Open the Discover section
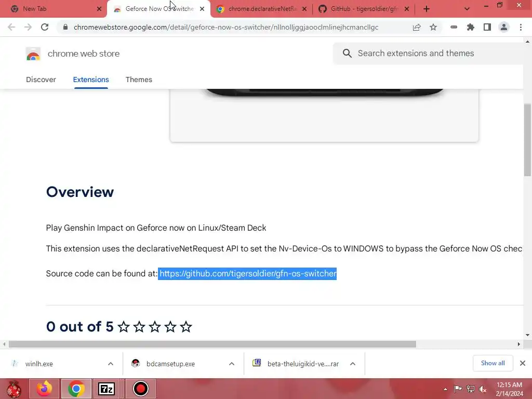 (x=41, y=79)
